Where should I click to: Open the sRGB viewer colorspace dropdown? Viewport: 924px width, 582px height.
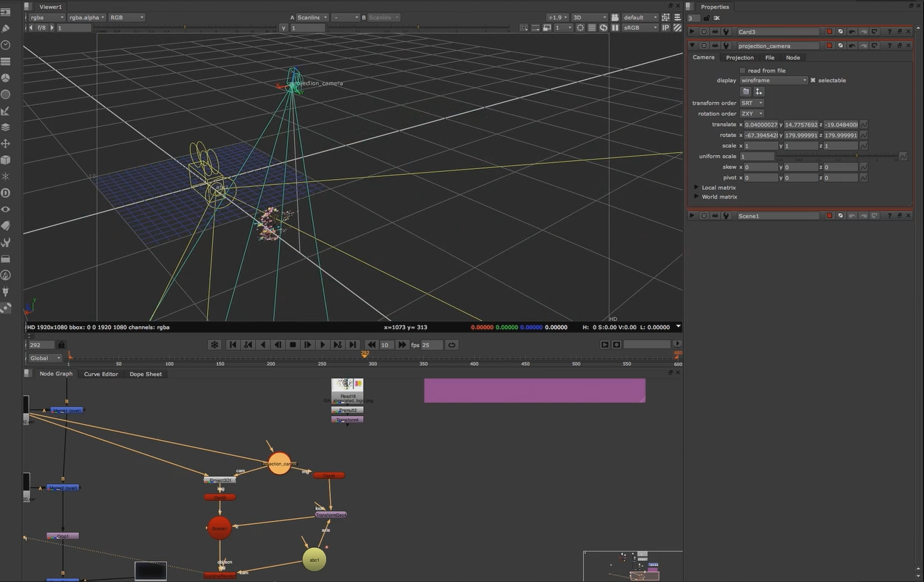click(x=636, y=28)
